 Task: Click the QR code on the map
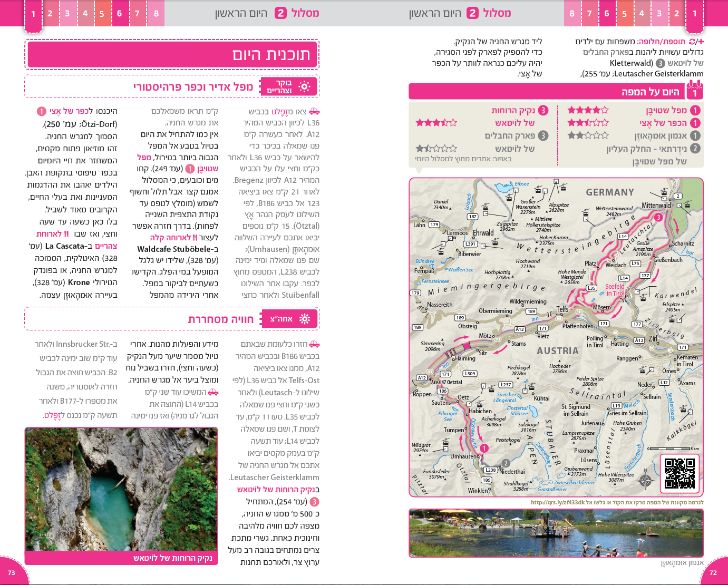point(680,473)
